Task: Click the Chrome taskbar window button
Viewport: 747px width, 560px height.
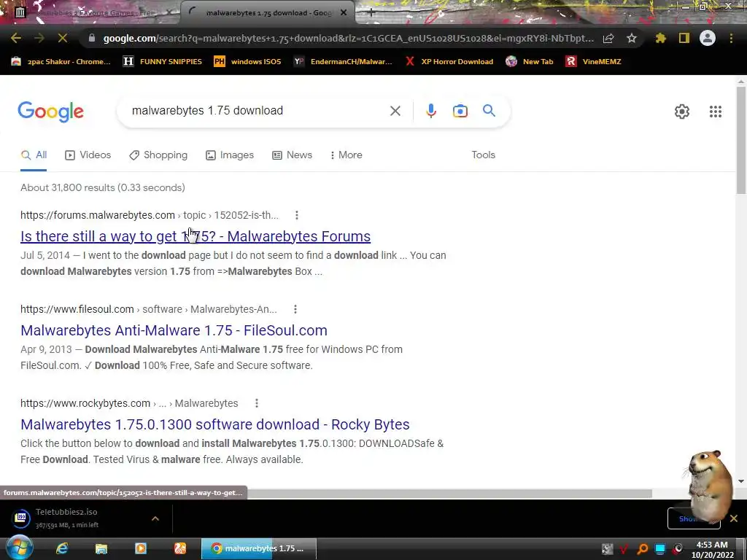Action: 258,548
